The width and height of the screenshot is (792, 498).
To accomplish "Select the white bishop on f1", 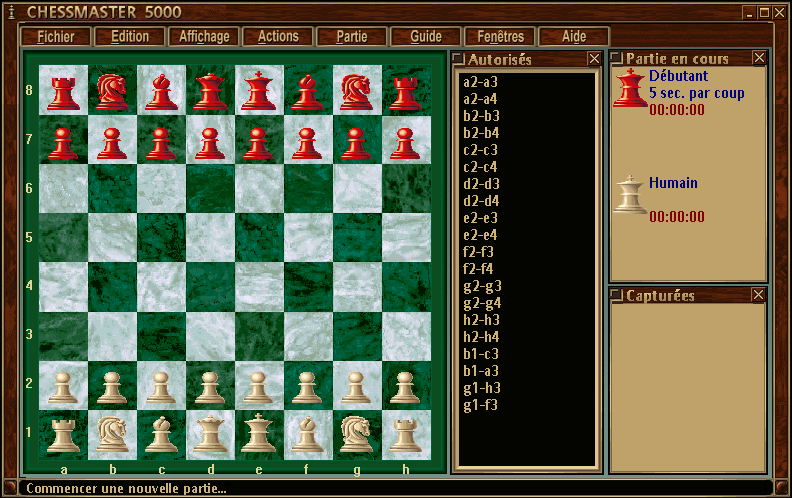I will point(308,434).
